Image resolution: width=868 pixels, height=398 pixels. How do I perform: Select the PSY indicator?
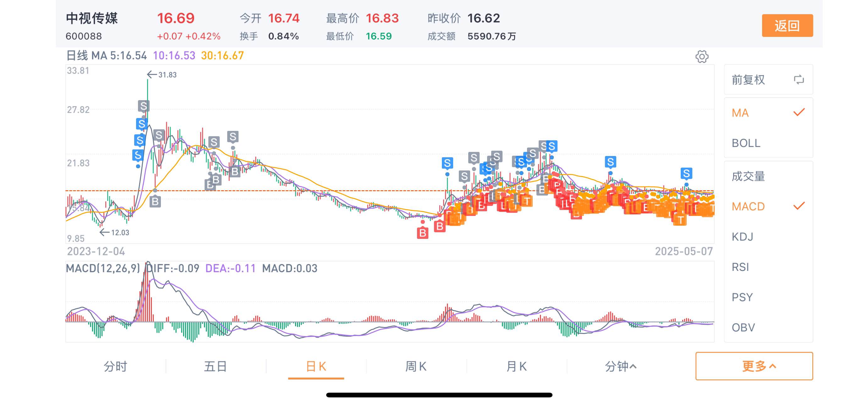pos(768,298)
